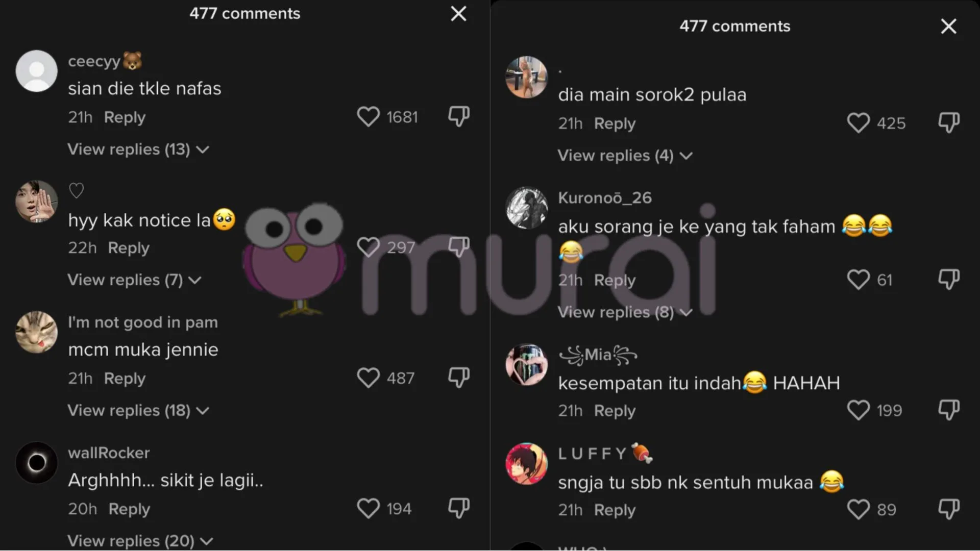Expand View replies (13) under ceecyy
The width and height of the screenshot is (980, 551).
point(138,149)
